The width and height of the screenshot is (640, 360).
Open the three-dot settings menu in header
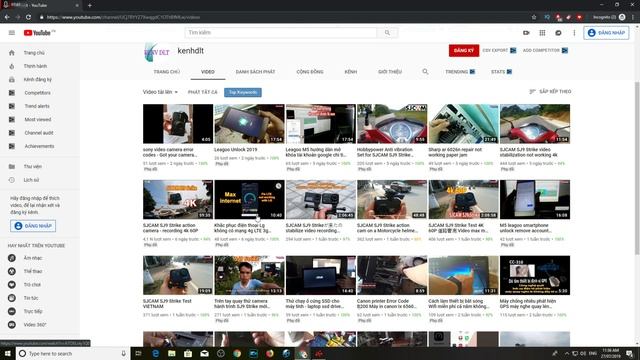coord(574,33)
